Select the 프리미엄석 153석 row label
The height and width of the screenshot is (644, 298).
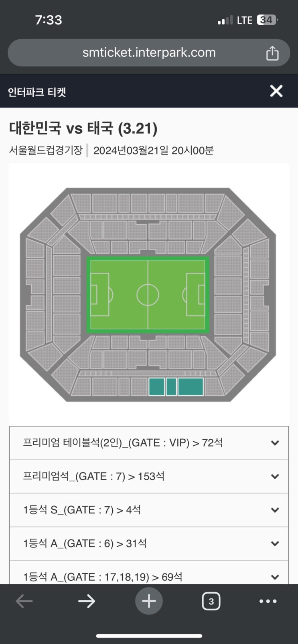[x=94, y=477]
